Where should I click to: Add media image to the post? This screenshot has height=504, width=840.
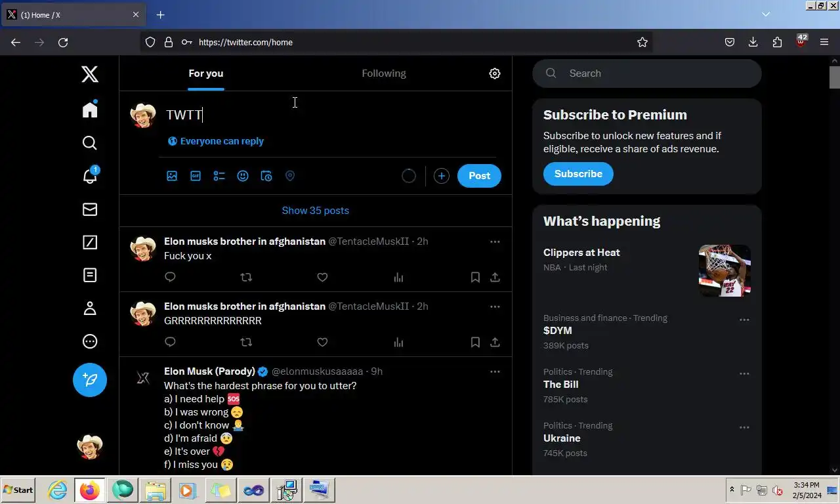(172, 176)
